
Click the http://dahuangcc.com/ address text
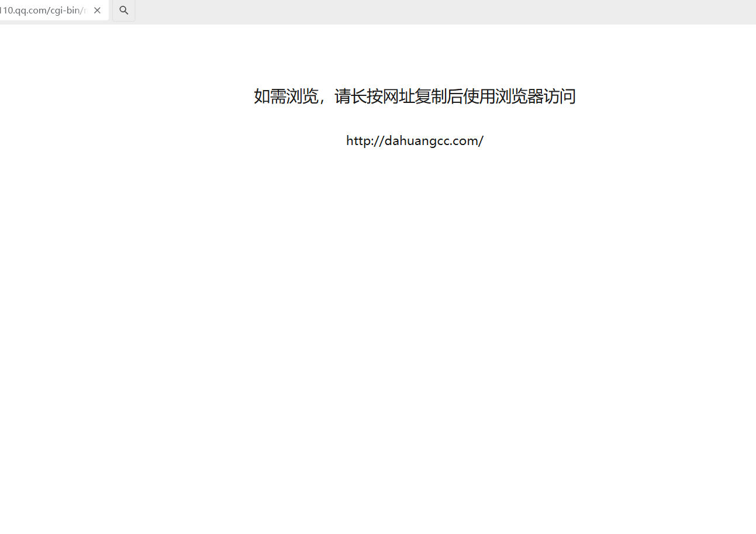tap(415, 140)
